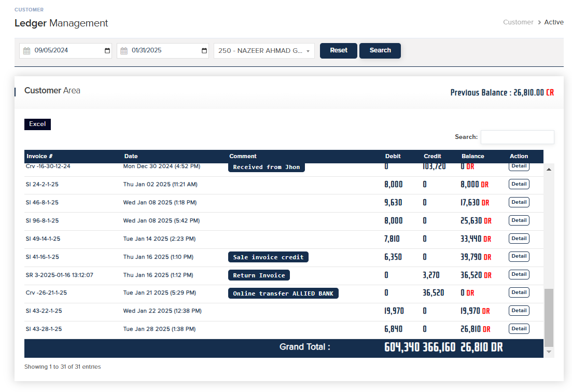Select invoice number SI 49-14-1-25
572x392 pixels.
pos(43,239)
